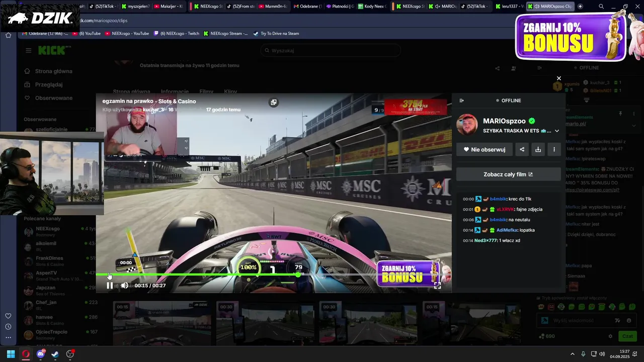
Task: Open Zobacz cały film link
Action: [508, 174]
